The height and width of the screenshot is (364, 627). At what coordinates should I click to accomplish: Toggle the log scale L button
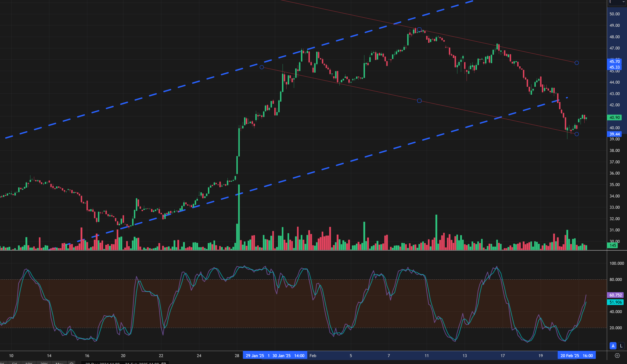[x=621, y=346]
